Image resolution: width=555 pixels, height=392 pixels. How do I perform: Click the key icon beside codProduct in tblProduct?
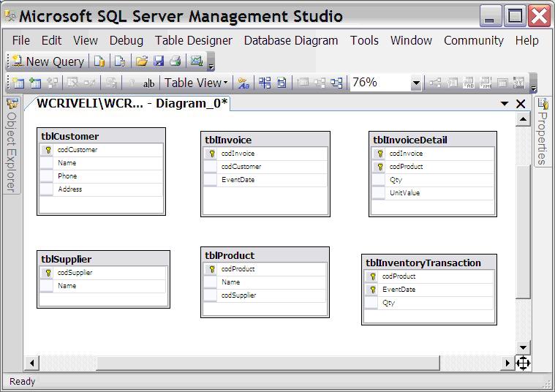pos(211,269)
